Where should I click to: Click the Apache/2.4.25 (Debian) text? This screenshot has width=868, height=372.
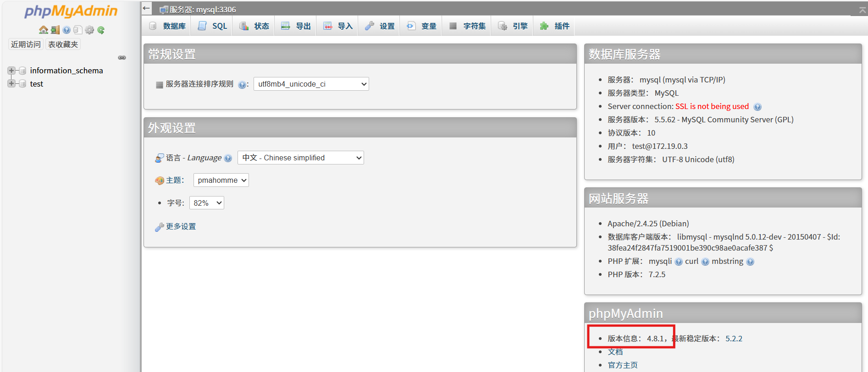648,224
